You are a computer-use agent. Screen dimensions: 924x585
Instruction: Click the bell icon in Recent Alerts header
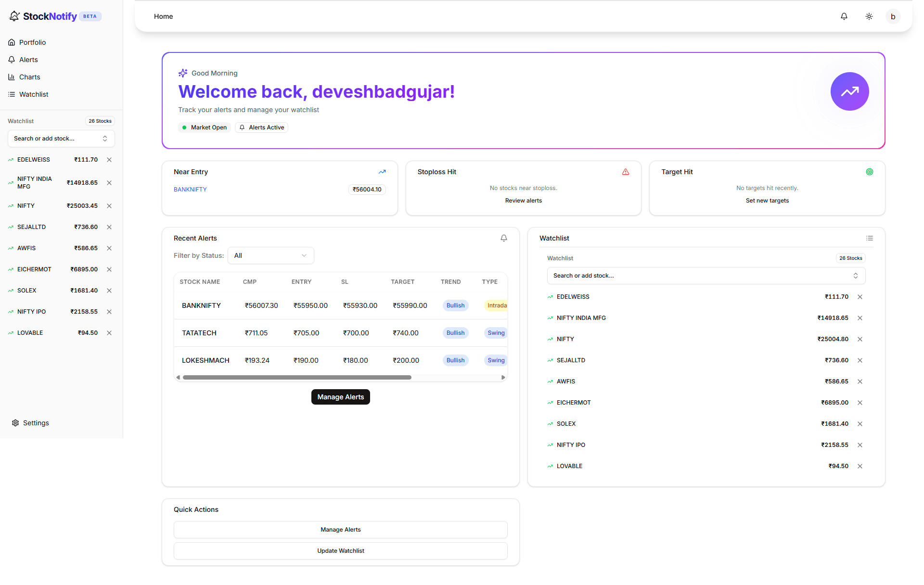pyautogui.click(x=503, y=238)
